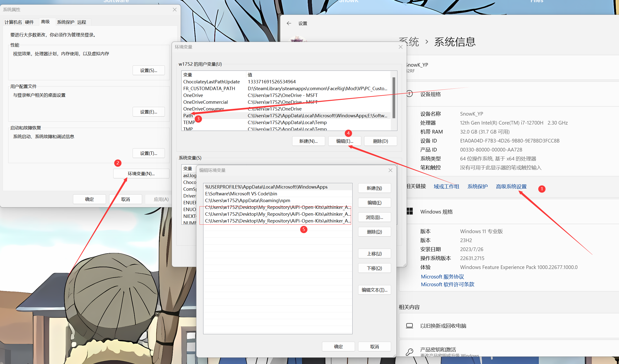
Task: Click 编辑(E) in 编辑环境变量
Action: 374,203
